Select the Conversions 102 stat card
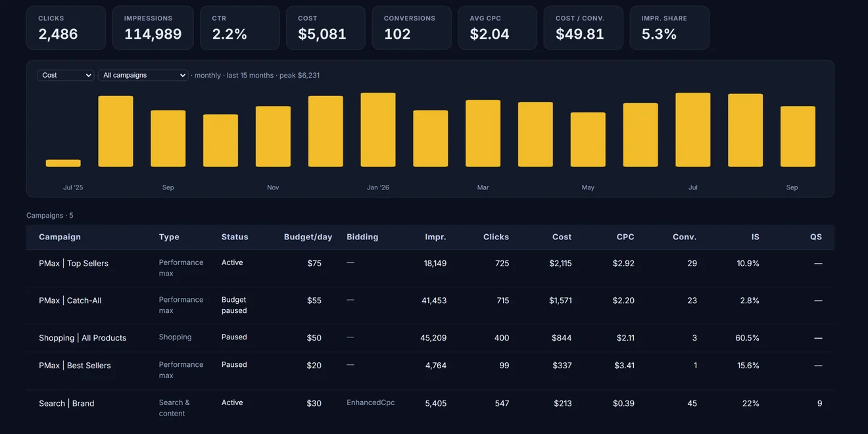The image size is (868, 434). click(412, 28)
